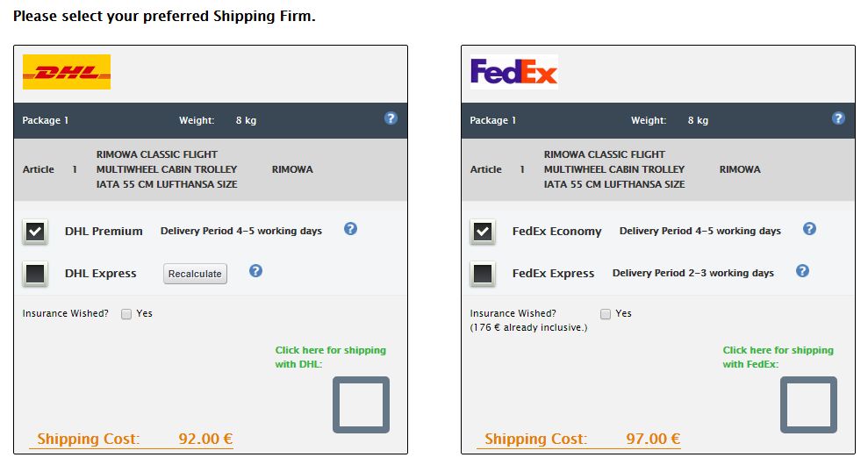Select the DHL Express checkbox

click(x=35, y=274)
